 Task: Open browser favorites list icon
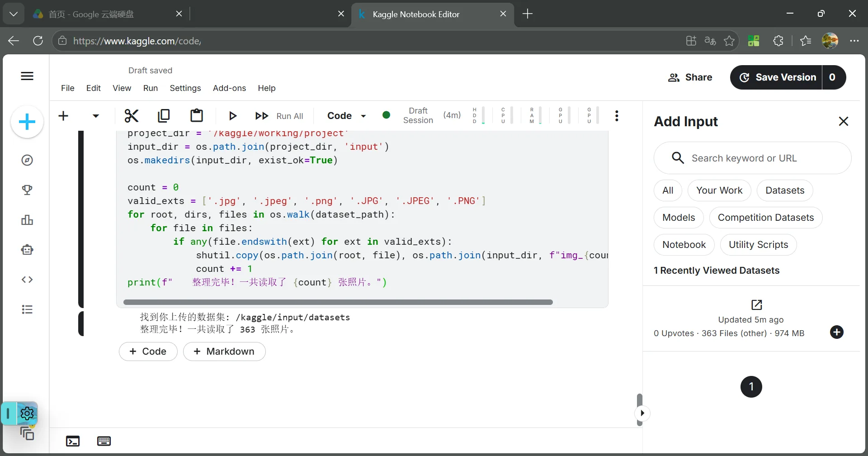(806, 41)
